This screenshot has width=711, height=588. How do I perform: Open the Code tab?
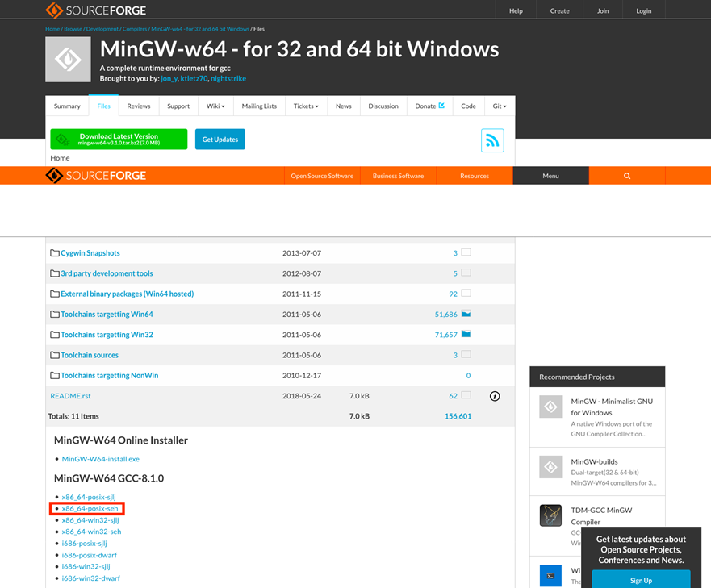468,106
